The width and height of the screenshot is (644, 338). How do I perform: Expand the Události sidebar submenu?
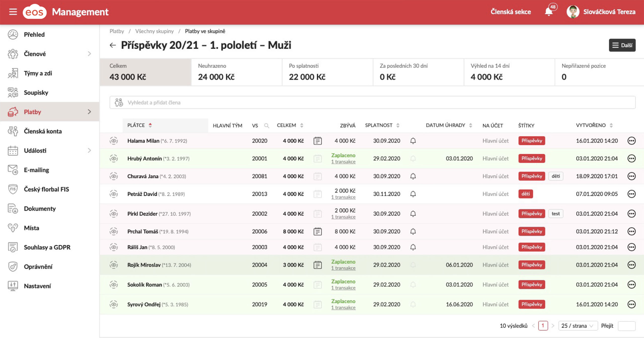click(x=89, y=151)
